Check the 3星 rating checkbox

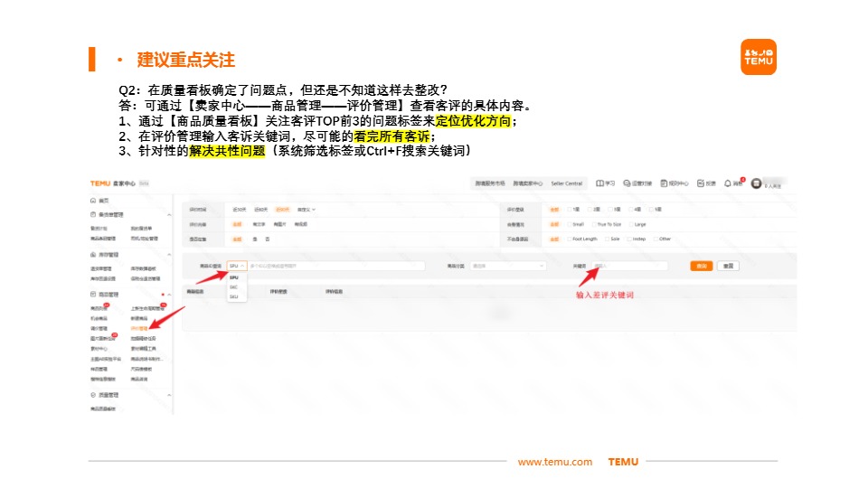(610, 210)
